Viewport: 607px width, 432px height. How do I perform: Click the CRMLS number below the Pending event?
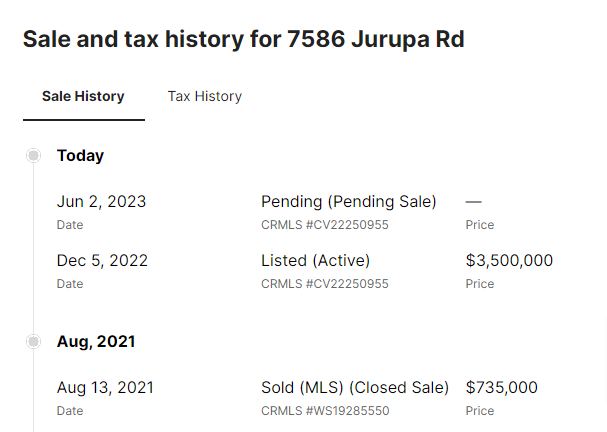324,225
